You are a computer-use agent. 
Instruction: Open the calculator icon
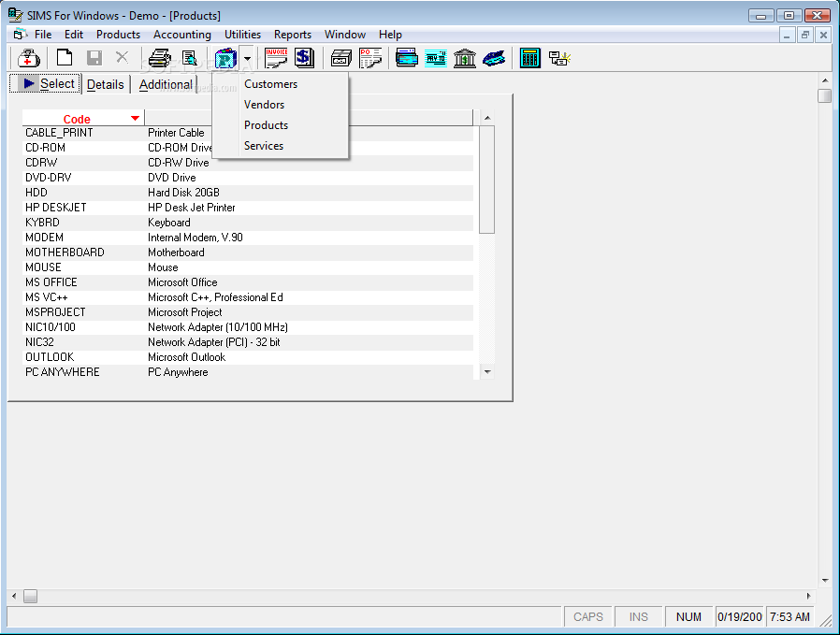[529, 58]
